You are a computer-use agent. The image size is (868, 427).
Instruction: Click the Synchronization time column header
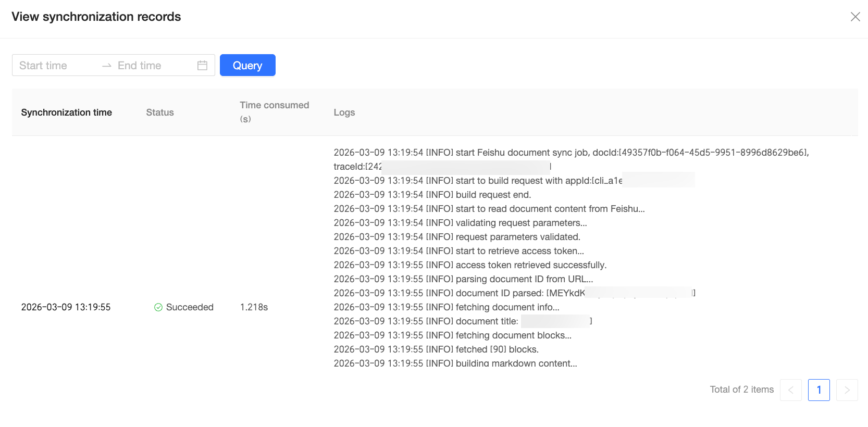pyautogui.click(x=66, y=112)
